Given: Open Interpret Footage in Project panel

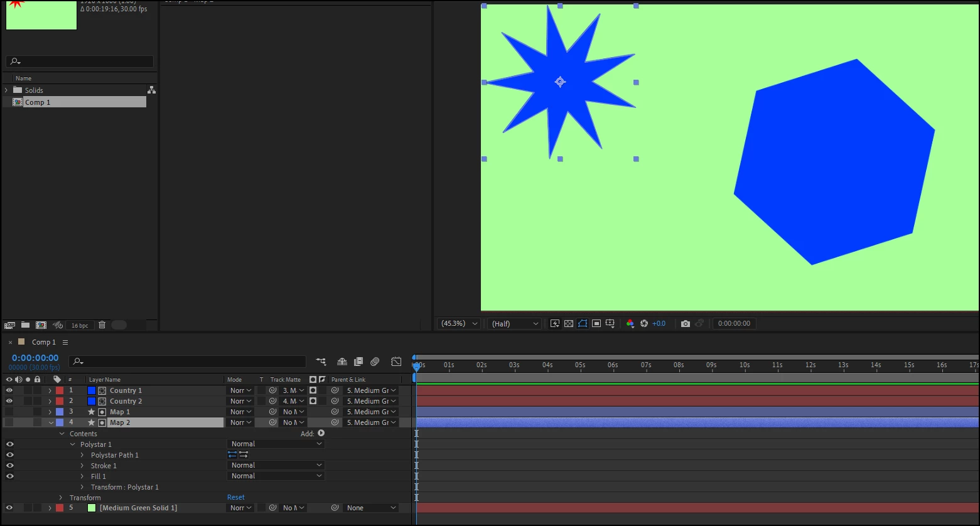Looking at the screenshot, I should (x=9, y=325).
